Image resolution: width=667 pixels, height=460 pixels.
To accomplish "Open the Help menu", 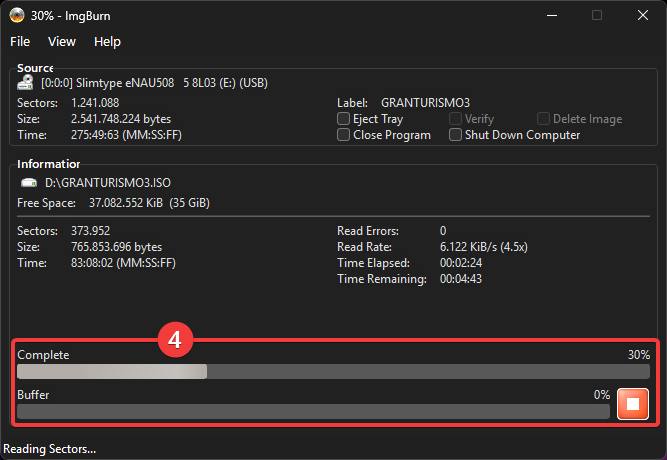I will (x=107, y=42).
